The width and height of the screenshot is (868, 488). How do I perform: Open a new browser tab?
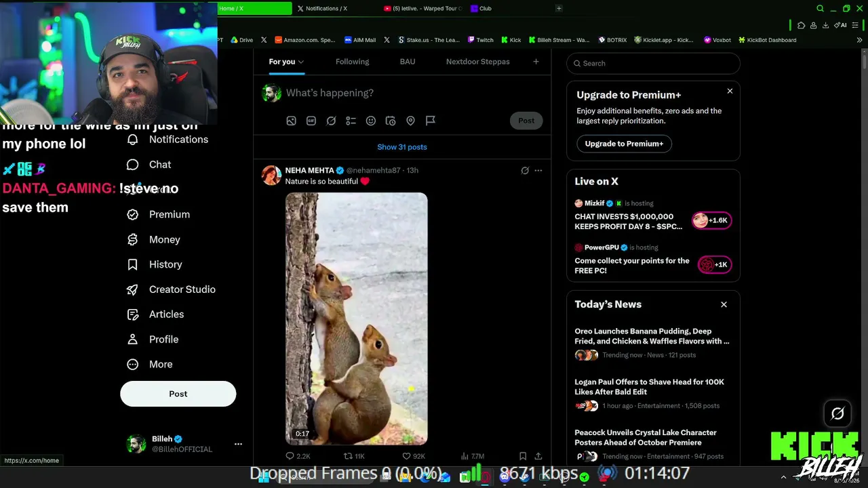[x=559, y=9]
